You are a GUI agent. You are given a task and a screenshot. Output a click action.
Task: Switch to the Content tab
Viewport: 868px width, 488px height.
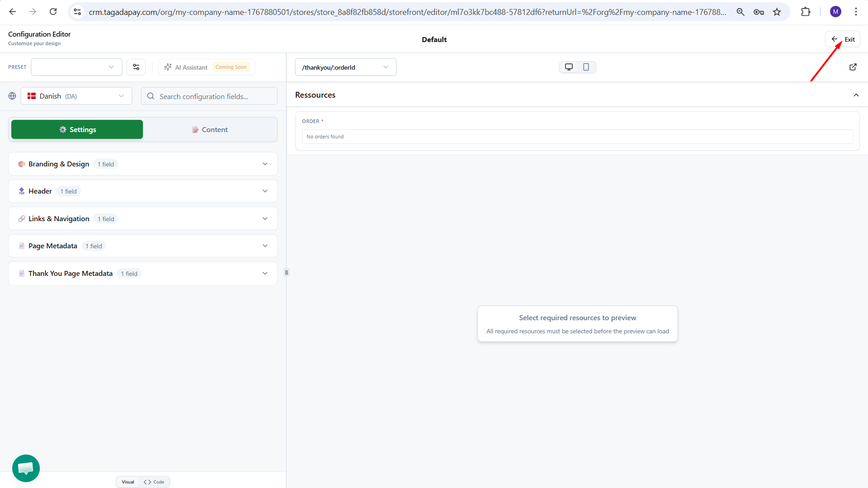(x=210, y=129)
